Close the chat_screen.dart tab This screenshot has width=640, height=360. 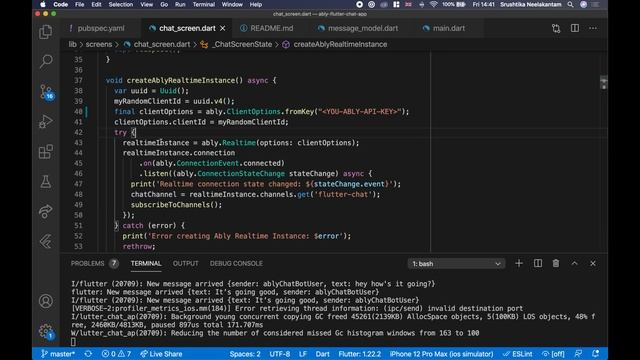point(222,28)
